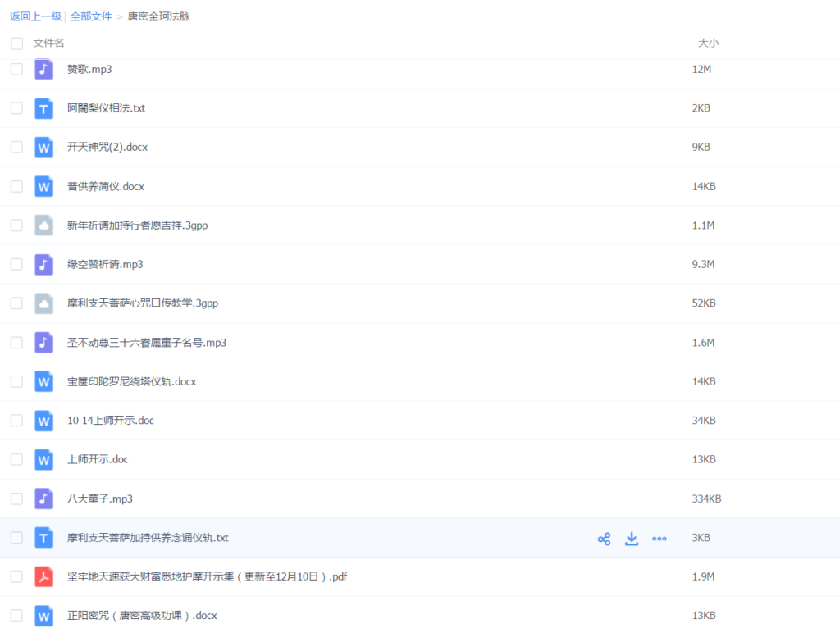Tick the checkbox for 上师开示.doc
Image resolution: width=840 pixels, height=633 pixels.
[x=16, y=459]
